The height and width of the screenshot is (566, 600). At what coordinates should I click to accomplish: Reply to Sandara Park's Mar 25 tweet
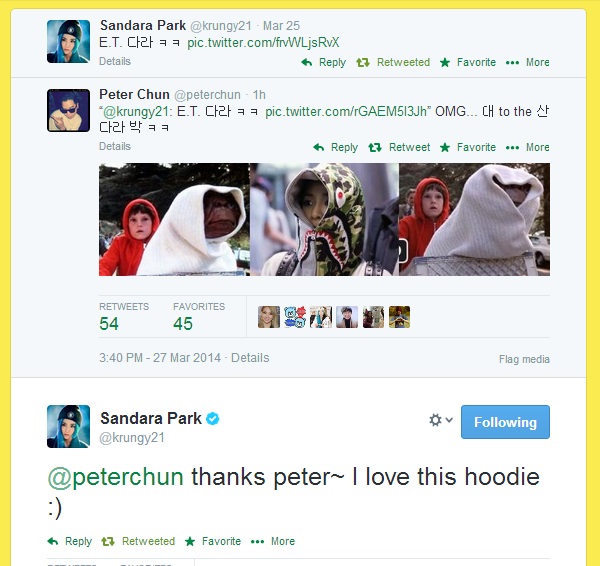[x=323, y=62]
